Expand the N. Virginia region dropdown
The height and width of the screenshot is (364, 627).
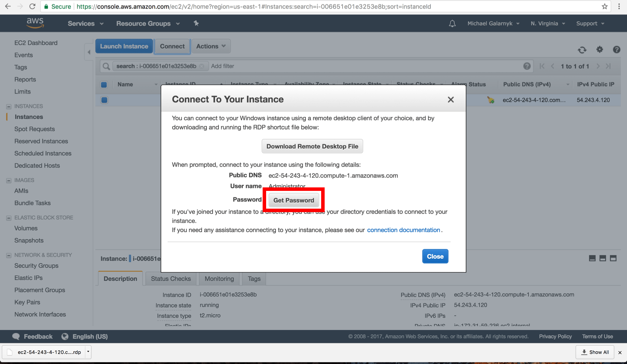click(547, 23)
